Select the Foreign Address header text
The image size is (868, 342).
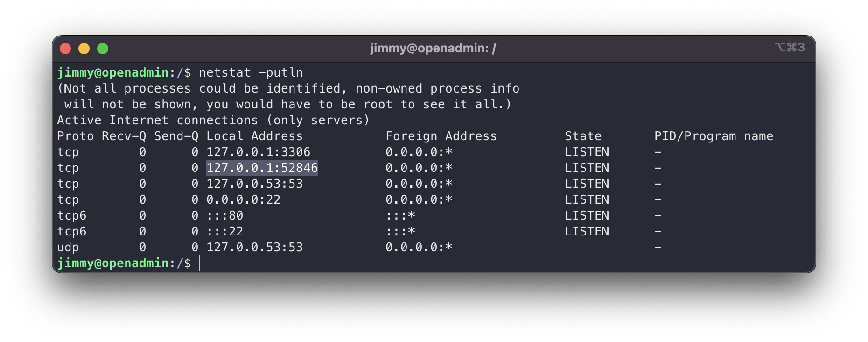(x=441, y=136)
